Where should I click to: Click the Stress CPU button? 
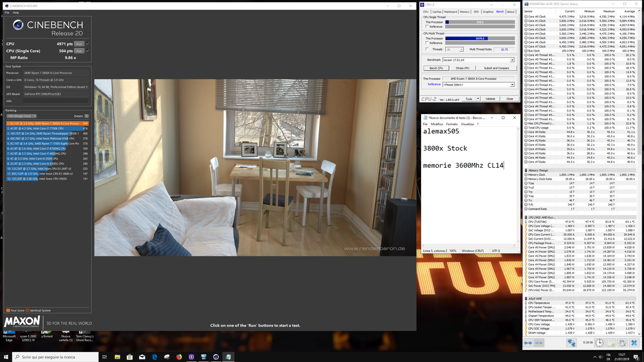462,68
